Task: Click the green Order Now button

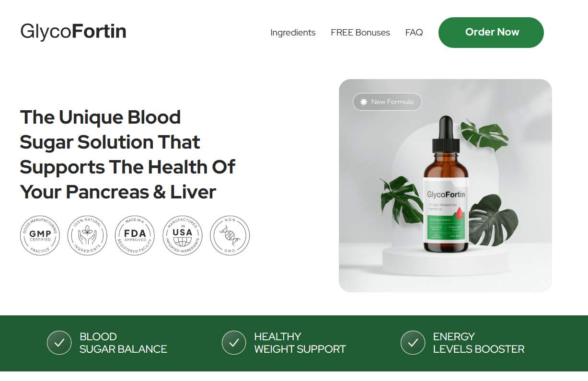Action: click(x=491, y=33)
